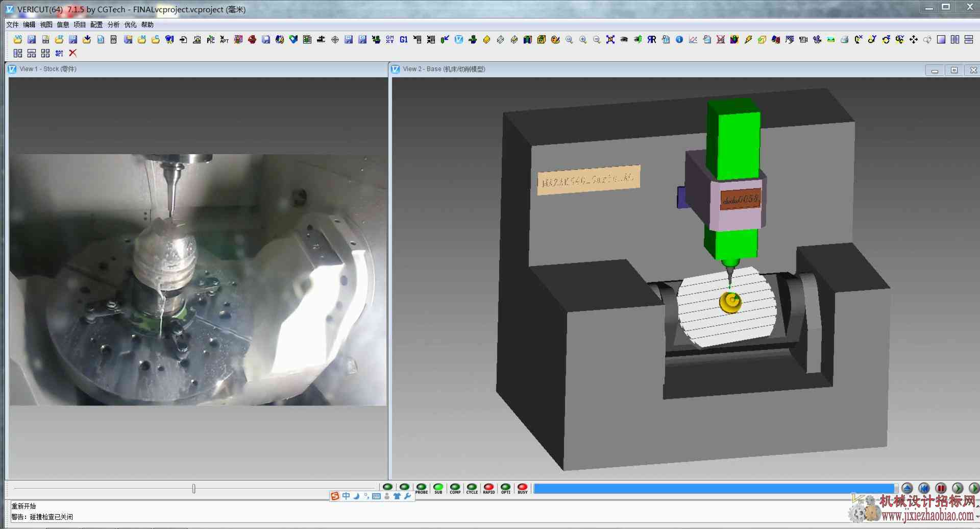Click the animation speed slider handle
The height and width of the screenshot is (529, 980).
194,489
